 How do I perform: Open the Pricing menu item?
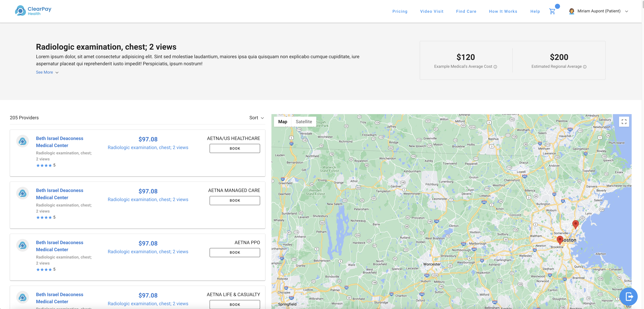[x=400, y=11]
